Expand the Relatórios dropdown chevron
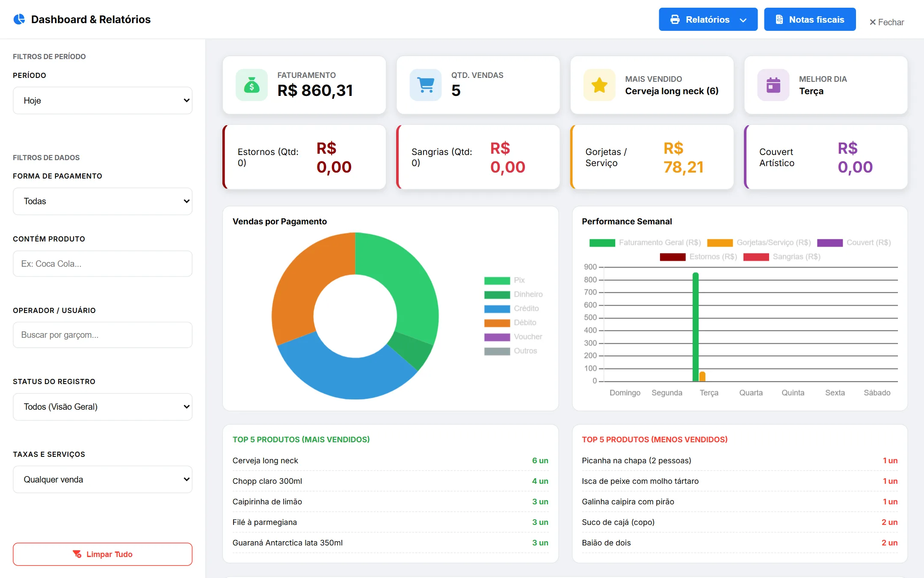 tap(743, 20)
